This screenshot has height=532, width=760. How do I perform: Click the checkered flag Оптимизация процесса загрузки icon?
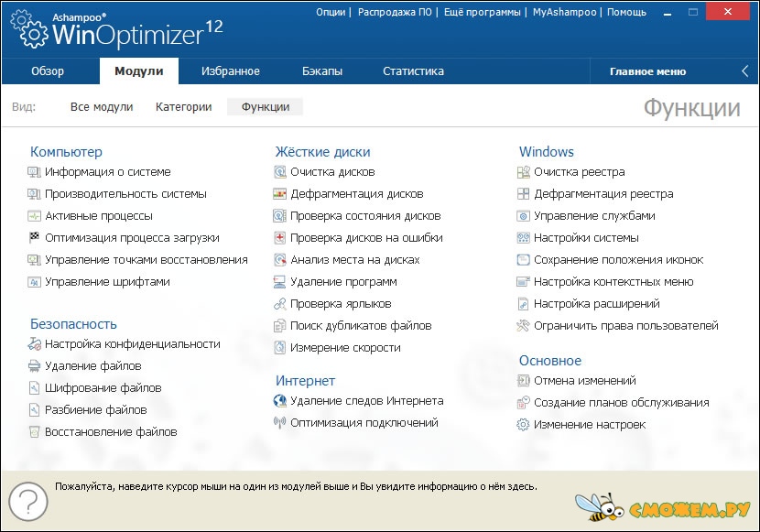(x=34, y=238)
